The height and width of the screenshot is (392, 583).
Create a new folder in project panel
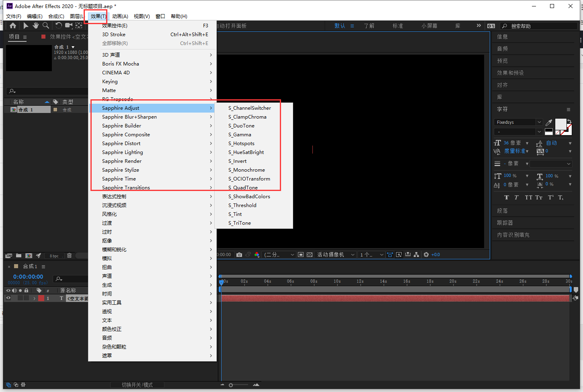click(x=18, y=256)
